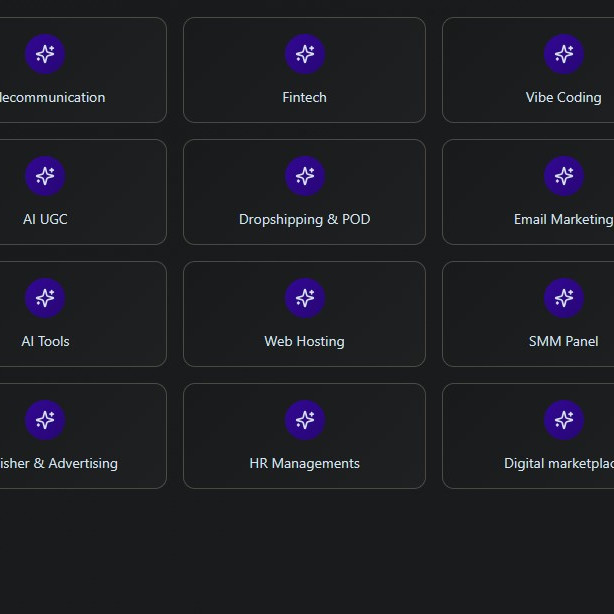The width and height of the screenshot is (614, 614).
Task: Click the Email Marketing sparkle icon
Action: coord(564,176)
